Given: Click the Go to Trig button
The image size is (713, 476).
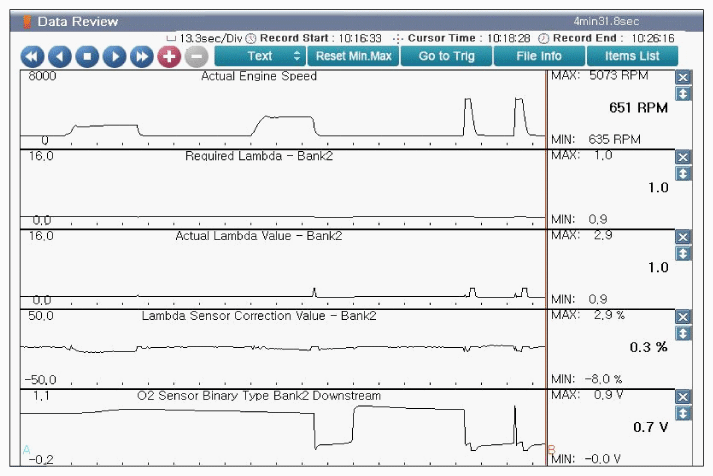Looking at the screenshot, I should coord(446,56).
